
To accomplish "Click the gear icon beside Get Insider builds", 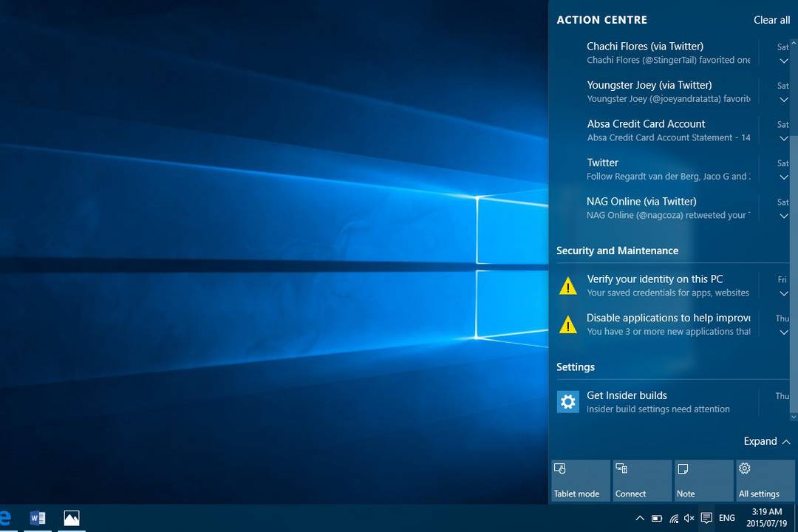I will pos(567,402).
